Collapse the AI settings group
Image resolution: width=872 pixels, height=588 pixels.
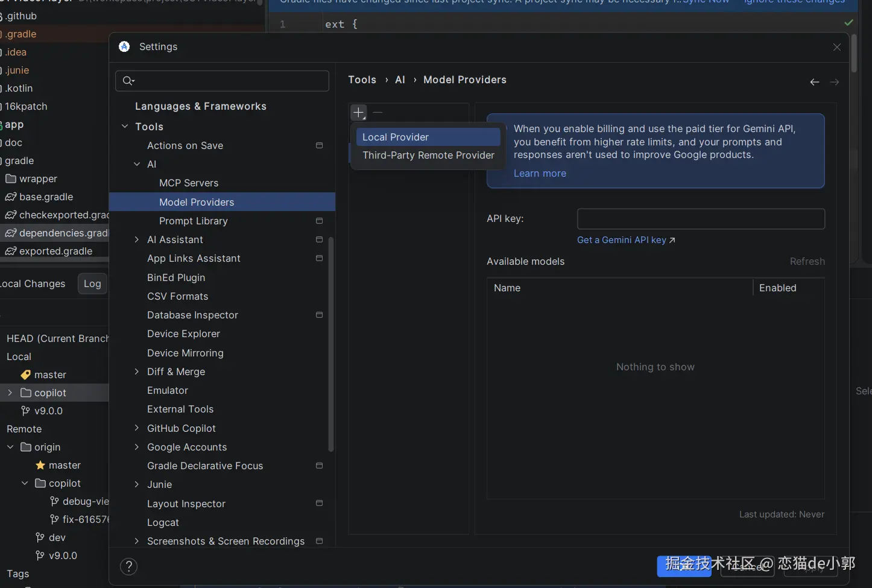137,164
